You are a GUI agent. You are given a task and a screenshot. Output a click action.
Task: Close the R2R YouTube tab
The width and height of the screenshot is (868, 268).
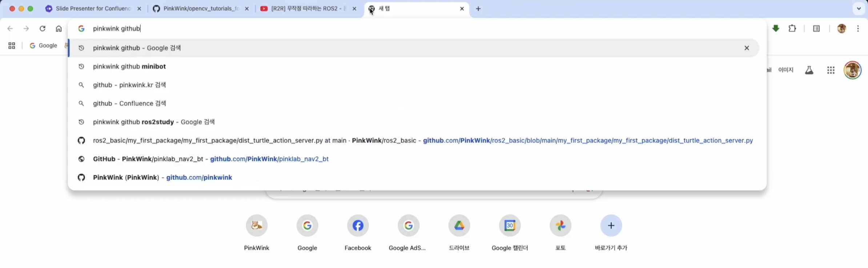click(354, 9)
